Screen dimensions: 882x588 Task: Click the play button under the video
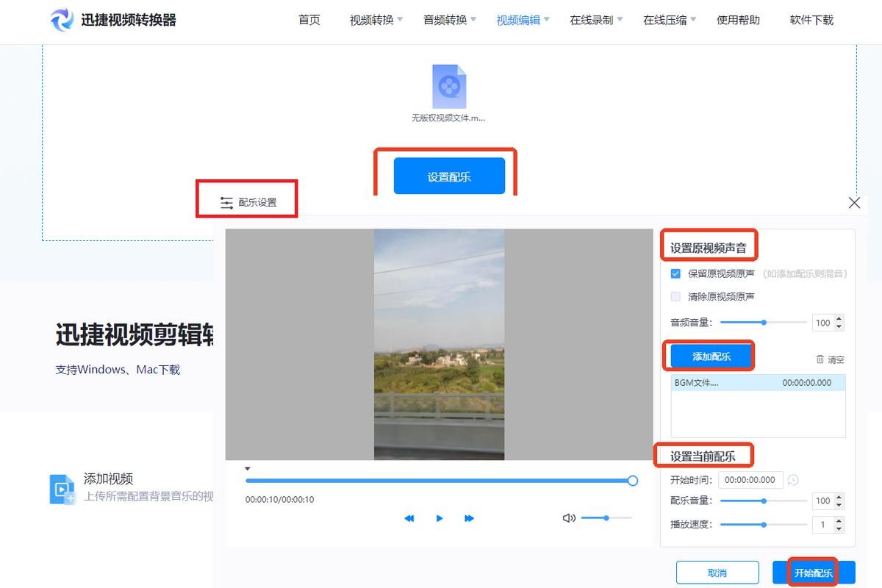pyautogui.click(x=440, y=518)
